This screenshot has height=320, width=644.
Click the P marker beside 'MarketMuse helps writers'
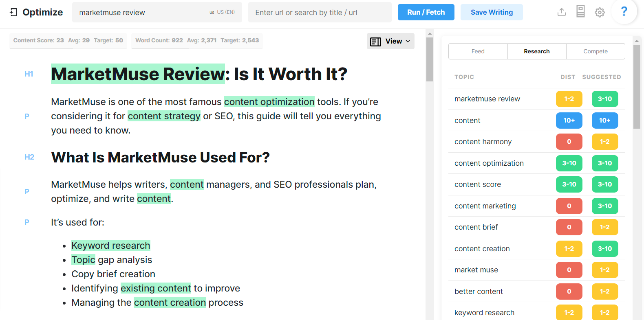coord(27,191)
